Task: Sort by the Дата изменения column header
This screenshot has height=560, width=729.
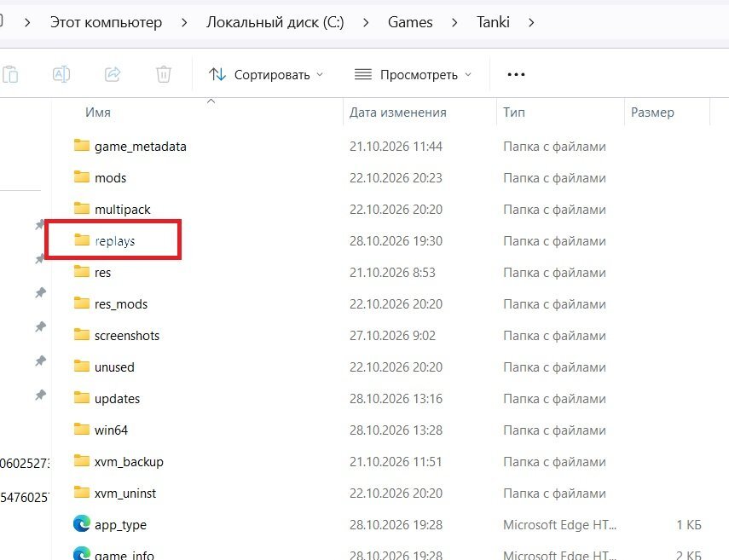Action: 398,113
